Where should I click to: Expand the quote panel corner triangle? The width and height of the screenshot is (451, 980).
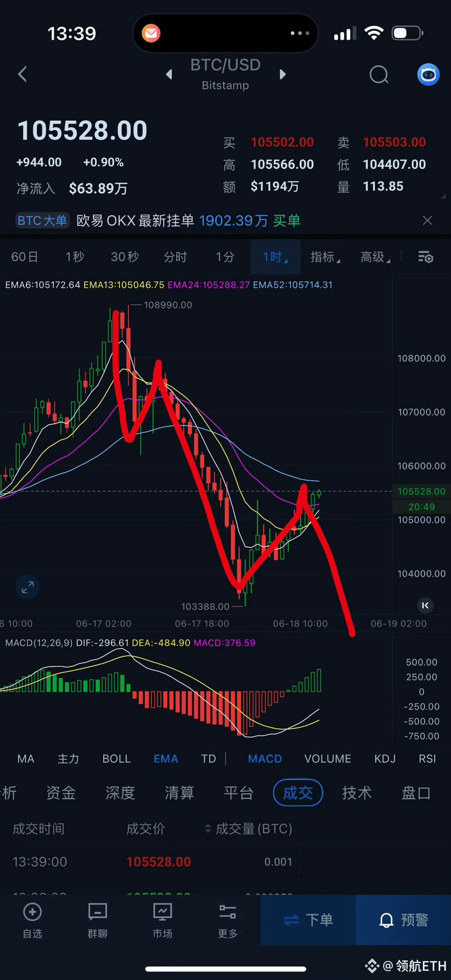[443, 196]
